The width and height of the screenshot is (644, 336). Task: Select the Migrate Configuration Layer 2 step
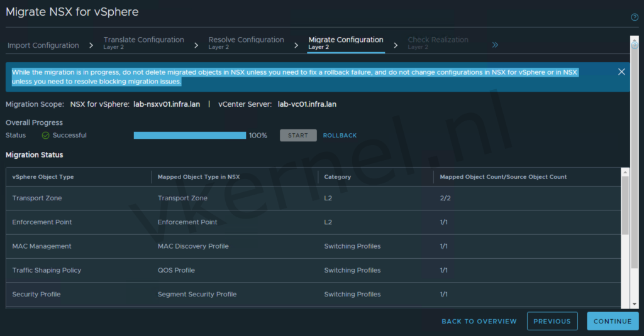click(346, 43)
